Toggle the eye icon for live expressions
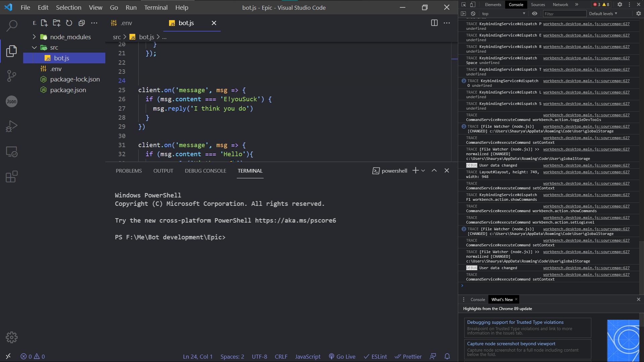 (535, 13)
